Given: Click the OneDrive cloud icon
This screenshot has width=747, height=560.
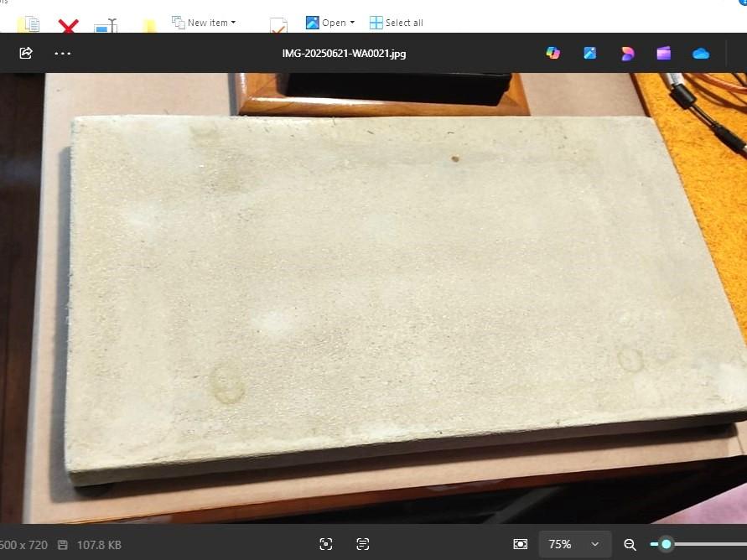Looking at the screenshot, I should pyautogui.click(x=701, y=54).
